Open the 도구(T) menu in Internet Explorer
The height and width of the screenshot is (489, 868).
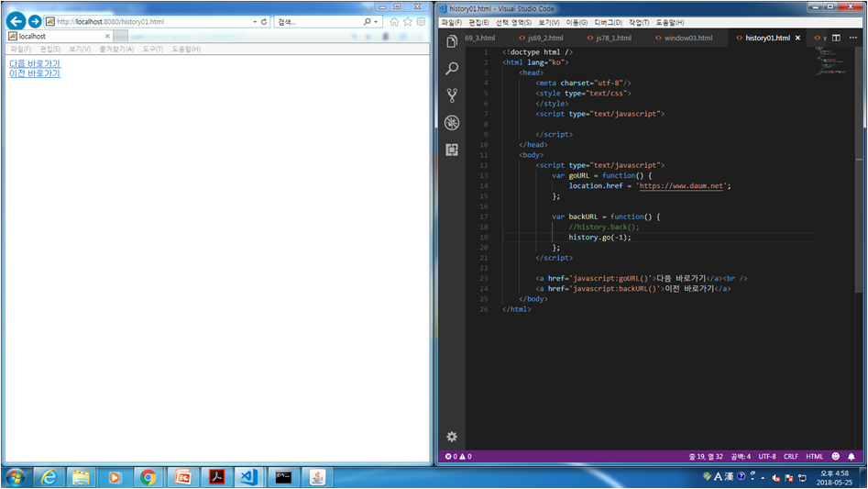point(153,50)
